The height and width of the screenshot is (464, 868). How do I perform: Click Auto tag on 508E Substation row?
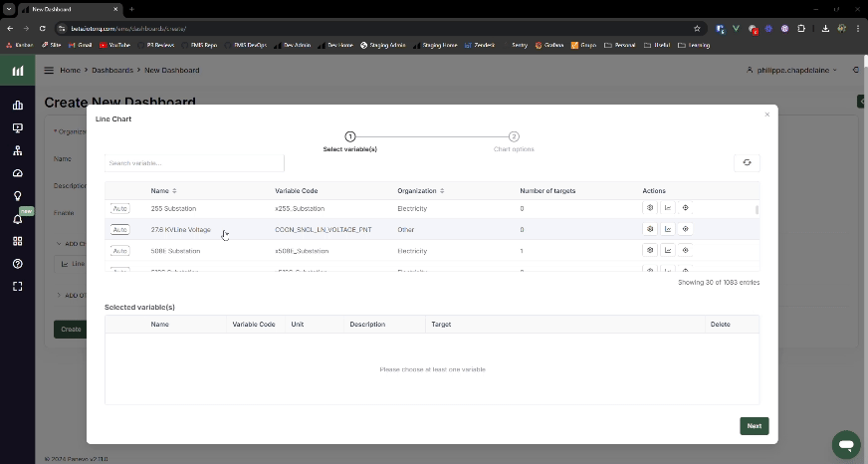tap(119, 251)
